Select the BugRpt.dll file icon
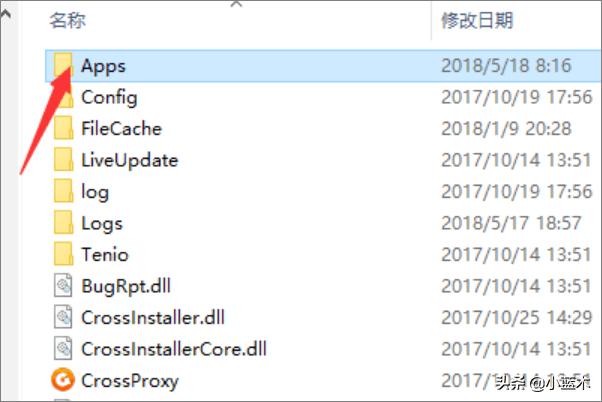Image resolution: width=602 pixels, height=402 pixels. (x=63, y=286)
